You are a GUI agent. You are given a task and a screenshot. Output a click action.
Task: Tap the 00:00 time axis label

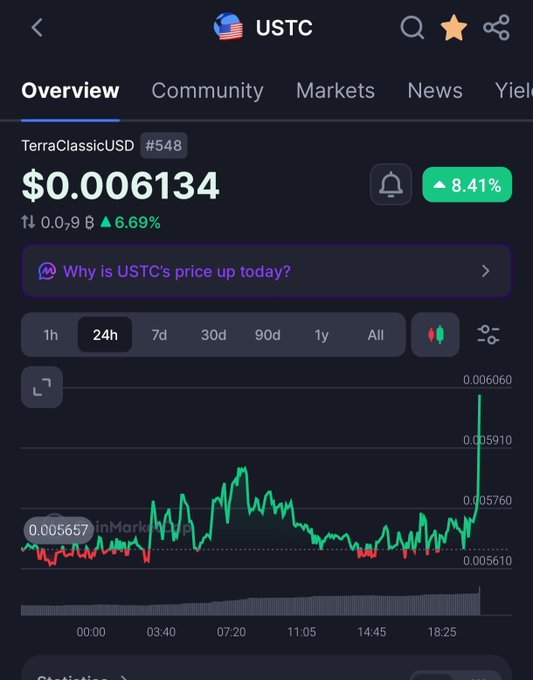91,632
